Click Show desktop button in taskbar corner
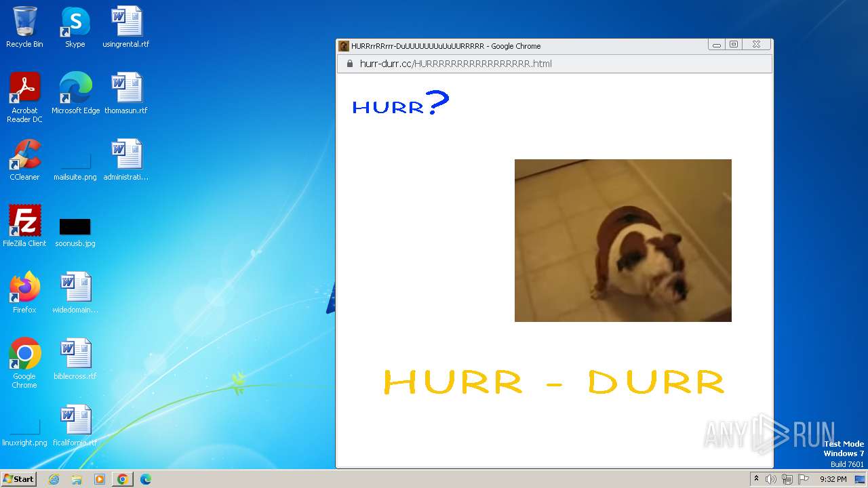This screenshot has width=868, height=488. coord(861,479)
